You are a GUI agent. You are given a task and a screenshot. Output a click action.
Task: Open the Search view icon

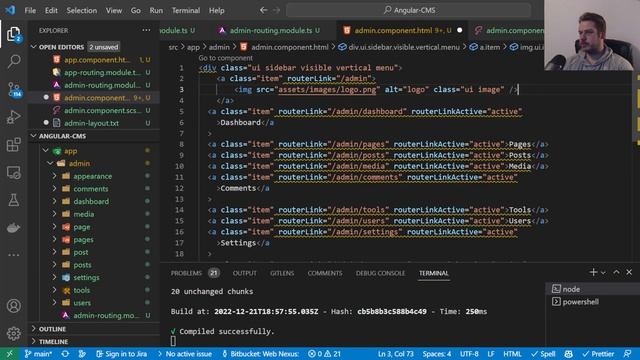13,61
